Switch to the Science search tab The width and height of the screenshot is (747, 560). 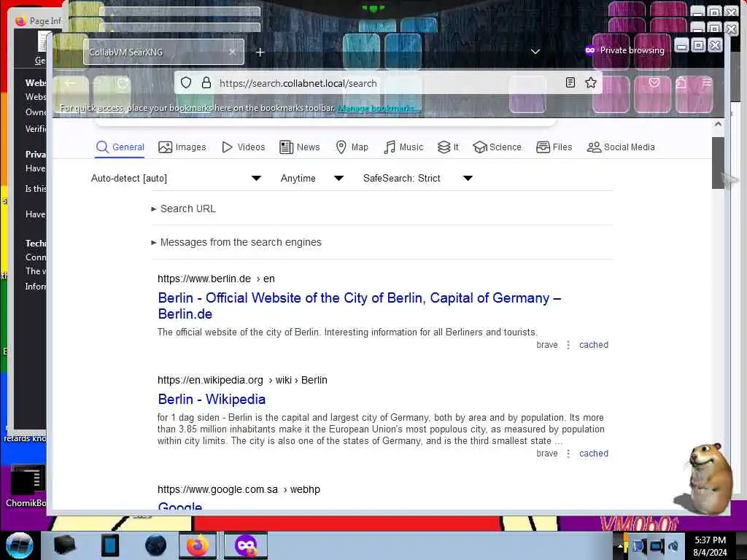click(x=497, y=147)
